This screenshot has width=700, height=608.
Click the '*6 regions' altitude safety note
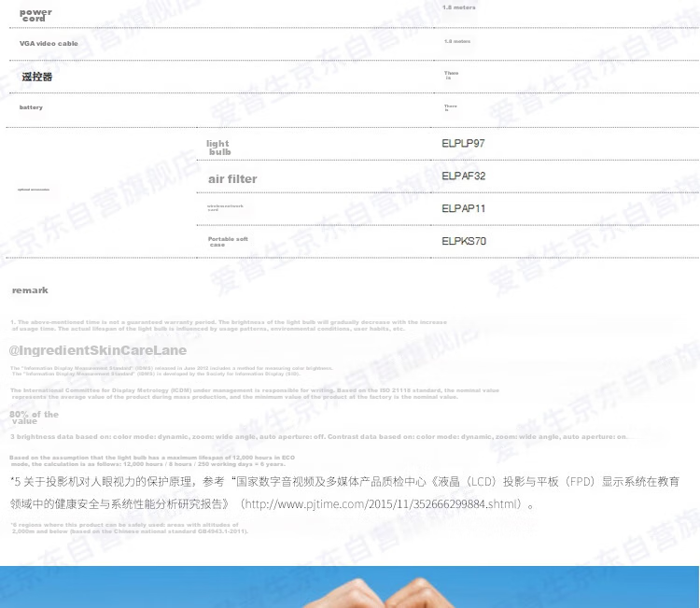pos(130,528)
